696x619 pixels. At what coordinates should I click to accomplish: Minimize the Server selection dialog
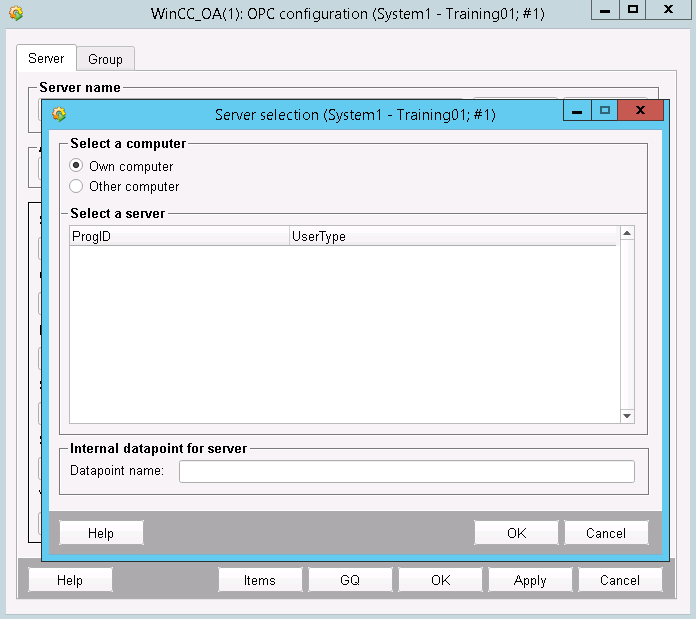tap(577, 111)
